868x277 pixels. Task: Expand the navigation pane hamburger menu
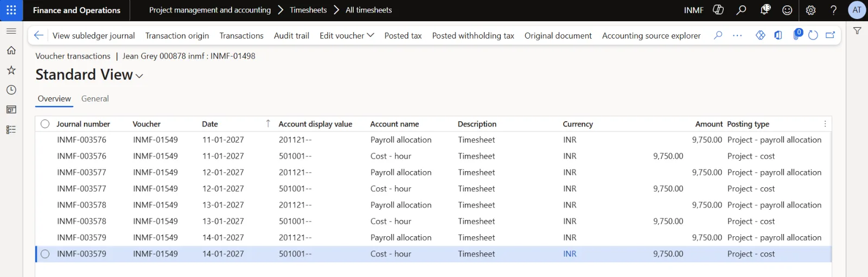pyautogui.click(x=11, y=31)
